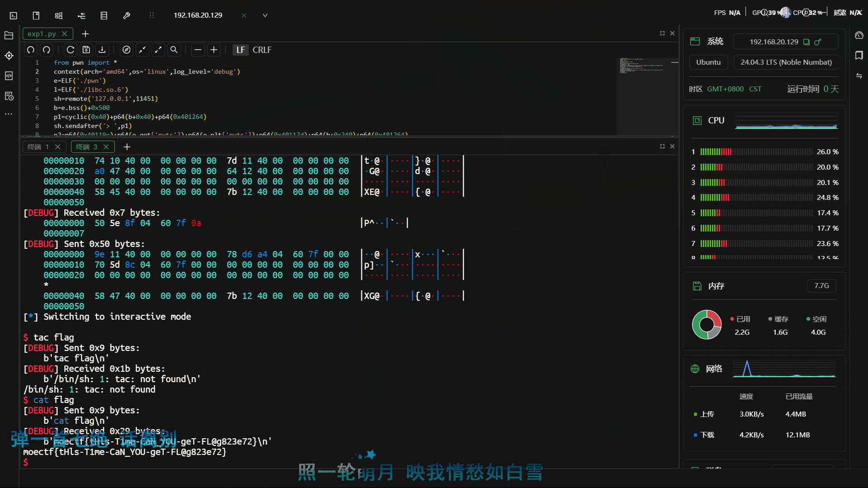This screenshot has height=488, width=868.
Task: Copy the IP address using the copy icon
Action: click(x=806, y=42)
